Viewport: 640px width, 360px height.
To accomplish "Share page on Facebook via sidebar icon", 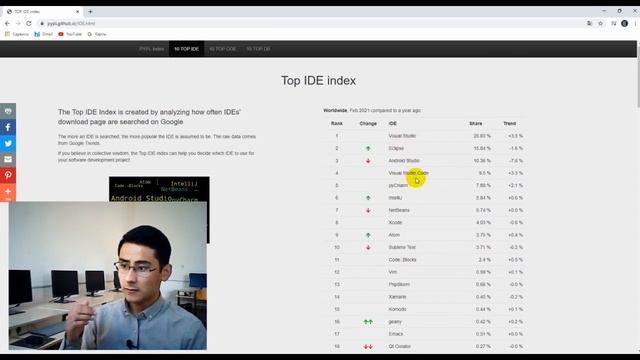I will tap(8, 127).
